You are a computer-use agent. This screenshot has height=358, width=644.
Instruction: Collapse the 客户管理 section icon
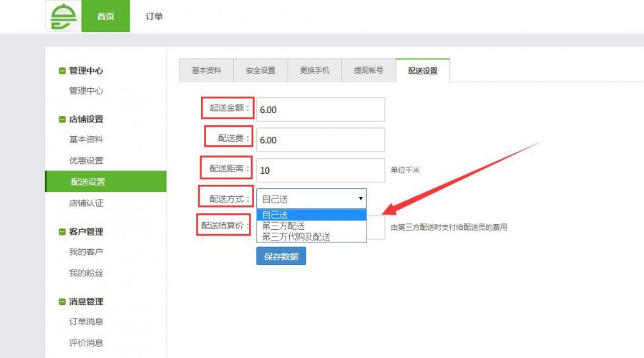pyautogui.click(x=62, y=232)
